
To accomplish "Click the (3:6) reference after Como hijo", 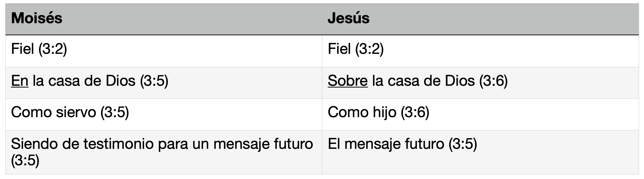I will coord(415,112).
